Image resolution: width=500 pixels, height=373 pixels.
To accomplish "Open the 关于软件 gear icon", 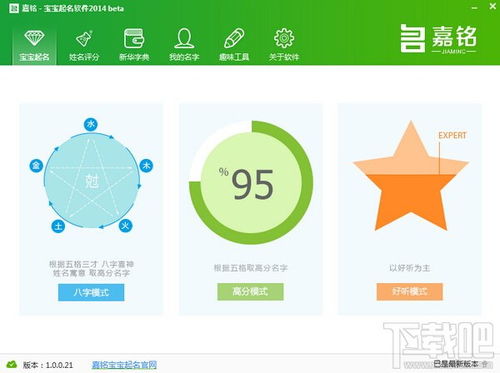I will coord(284,38).
